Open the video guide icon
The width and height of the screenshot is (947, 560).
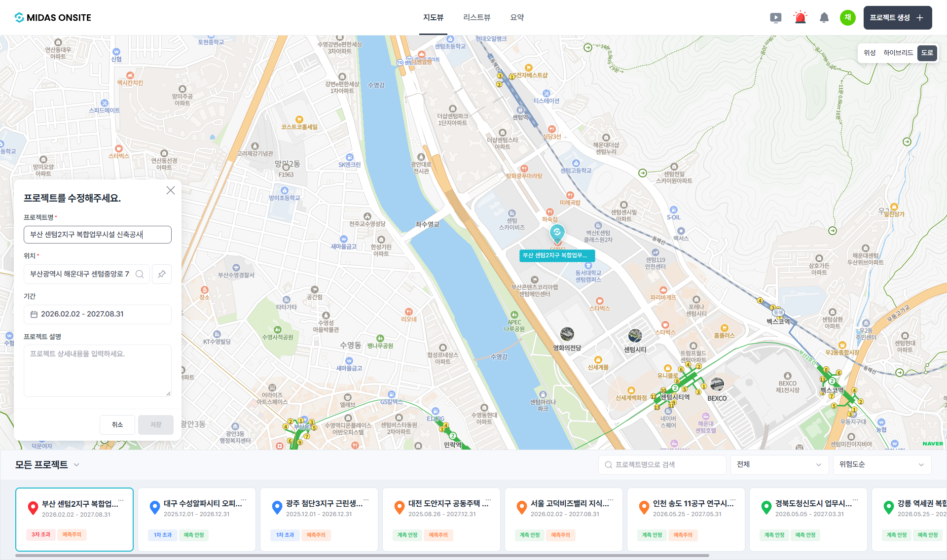(x=775, y=18)
